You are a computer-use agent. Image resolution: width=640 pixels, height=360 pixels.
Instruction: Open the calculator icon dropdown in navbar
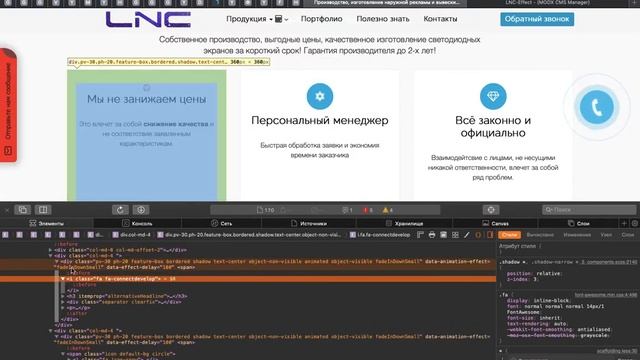281,19
